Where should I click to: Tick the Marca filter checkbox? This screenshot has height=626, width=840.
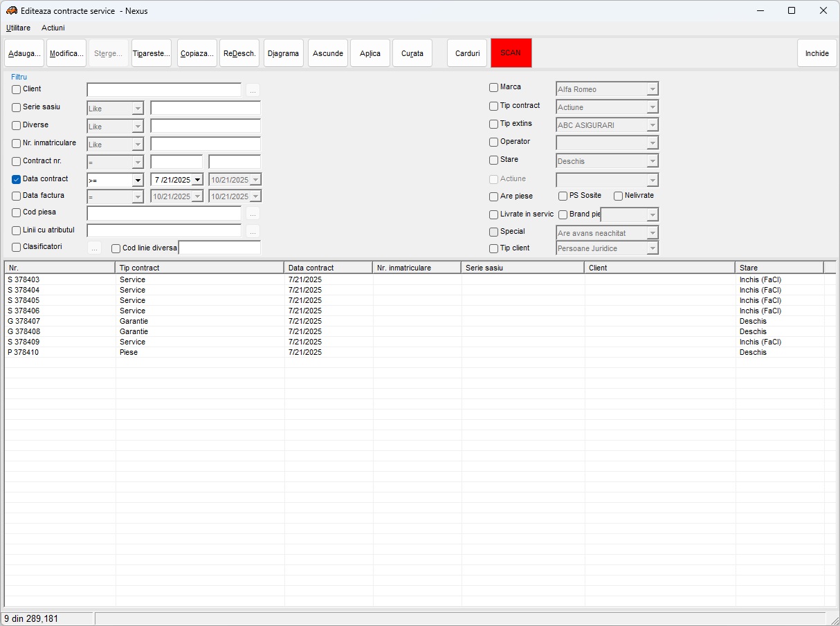click(x=494, y=87)
